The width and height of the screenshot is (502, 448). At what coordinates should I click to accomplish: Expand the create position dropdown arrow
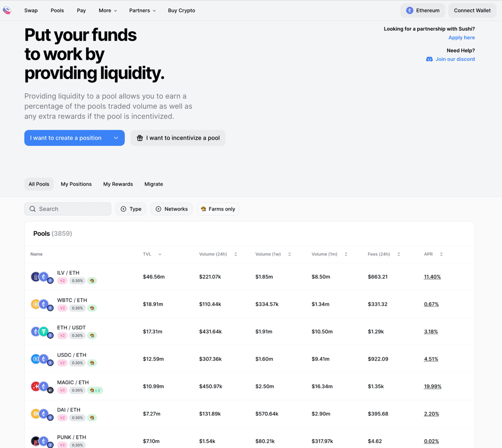coord(116,138)
